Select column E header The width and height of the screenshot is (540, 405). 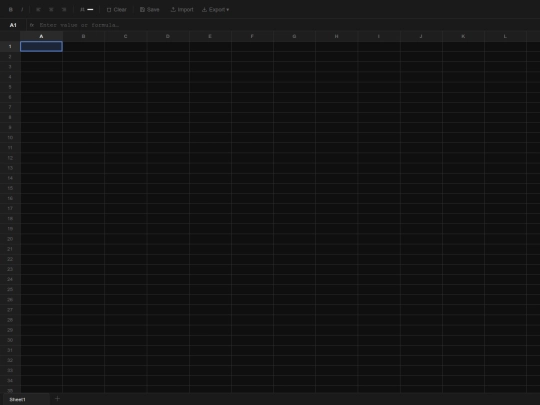(210, 36)
